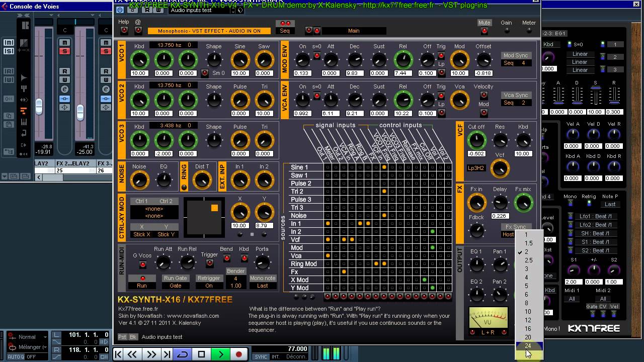
Task: Click the mixer global mute M icon
Action: [9, 43]
